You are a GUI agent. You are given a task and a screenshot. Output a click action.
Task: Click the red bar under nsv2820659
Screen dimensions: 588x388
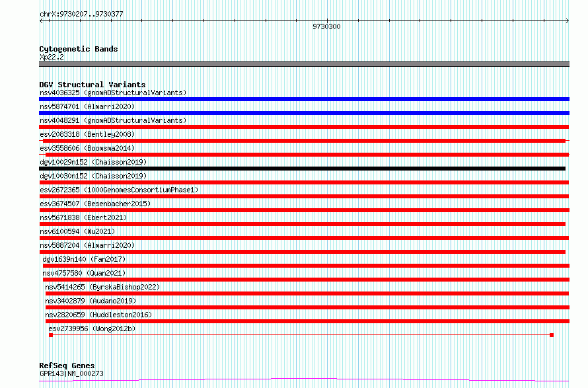tap(307, 321)
